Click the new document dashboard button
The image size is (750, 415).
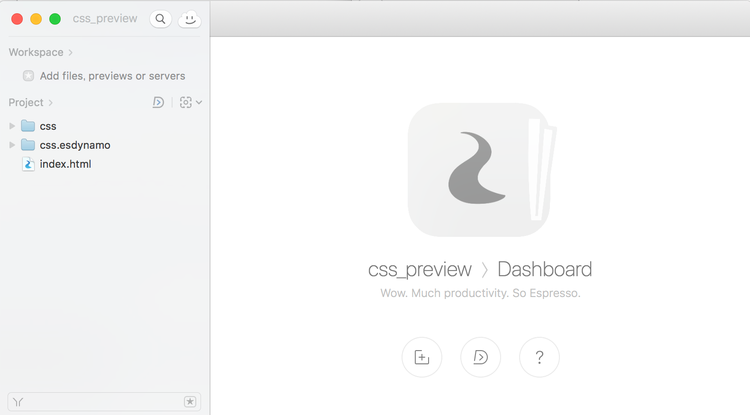[x=422, y=357]
